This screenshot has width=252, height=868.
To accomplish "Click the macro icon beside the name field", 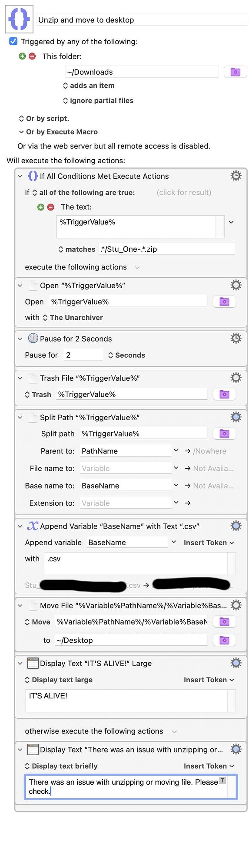I will 19,19.
